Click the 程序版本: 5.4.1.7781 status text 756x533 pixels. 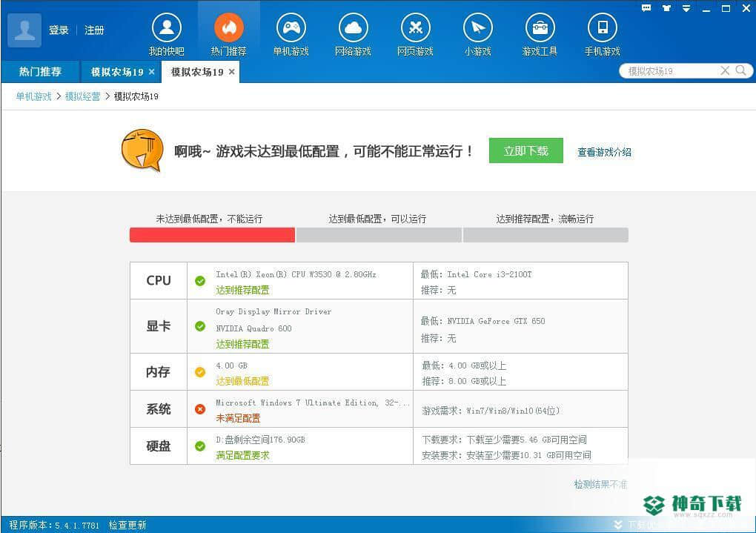point(54,525)
